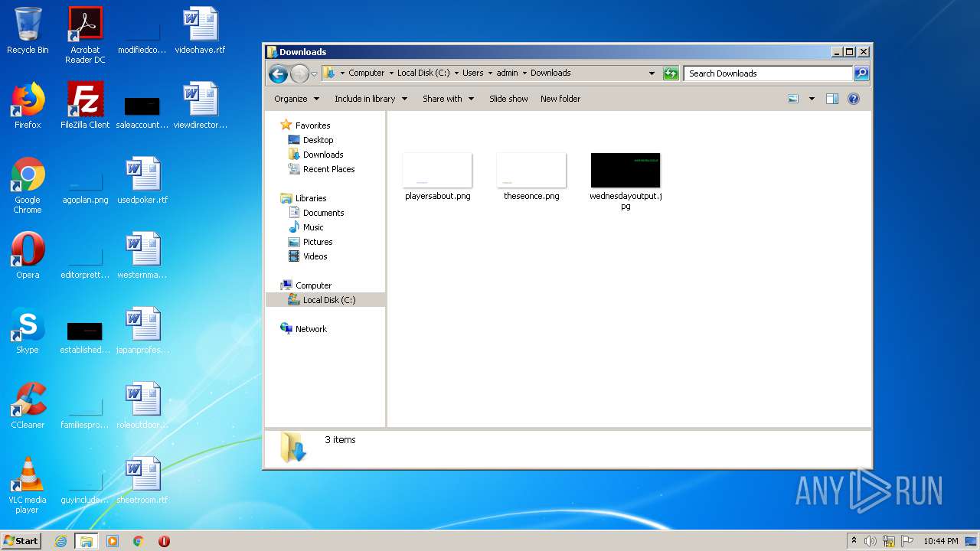Toggle the preview pane button
Viewport: 980px width, 551px height.
click(832, 99)
